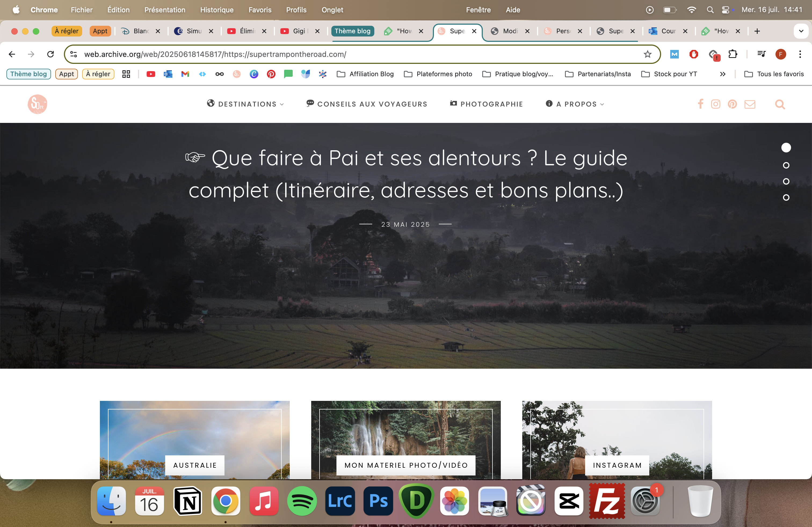Screen dimensions: 812x527
Task: Go back with the browser back arrow
Action: [12, 54]
